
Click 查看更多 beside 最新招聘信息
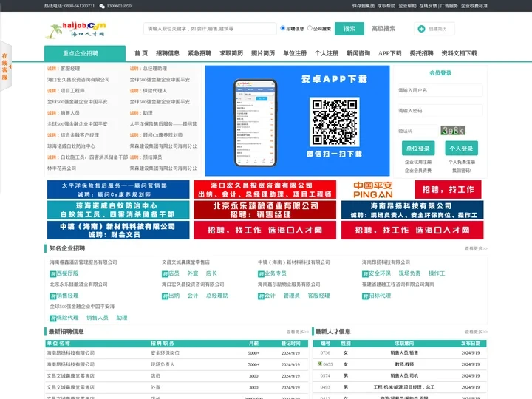click(x=297, y=332)
